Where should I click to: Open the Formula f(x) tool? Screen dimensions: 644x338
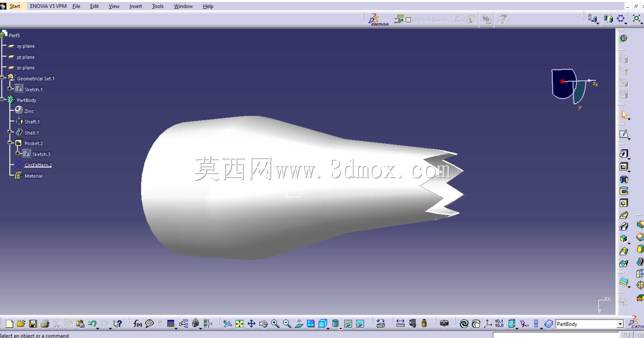coord(138,324)
